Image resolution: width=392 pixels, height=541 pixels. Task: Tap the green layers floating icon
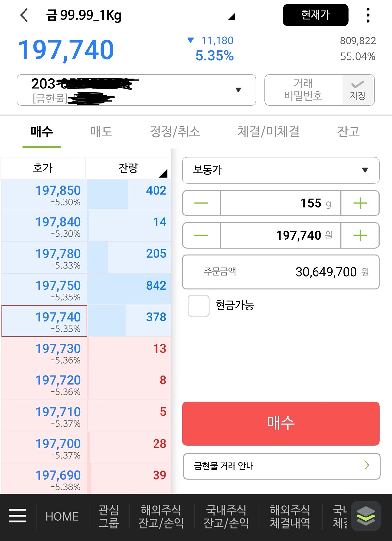[366, 516]
